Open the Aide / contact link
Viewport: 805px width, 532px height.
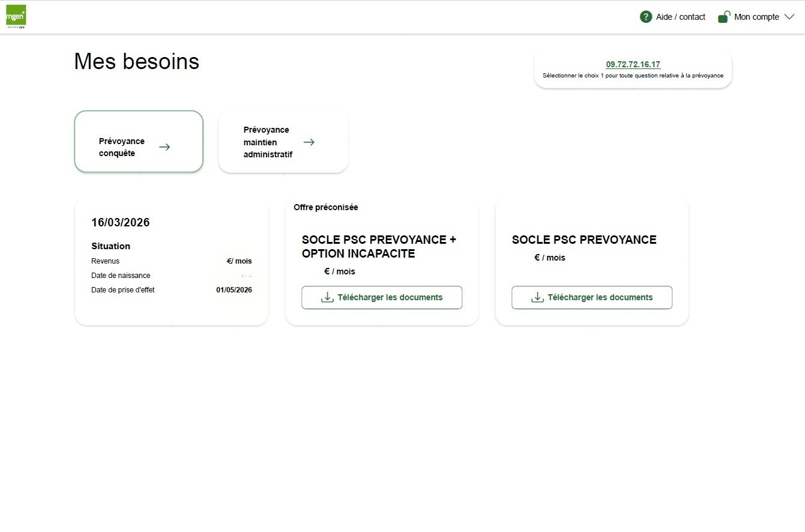(x=680, y=17)
